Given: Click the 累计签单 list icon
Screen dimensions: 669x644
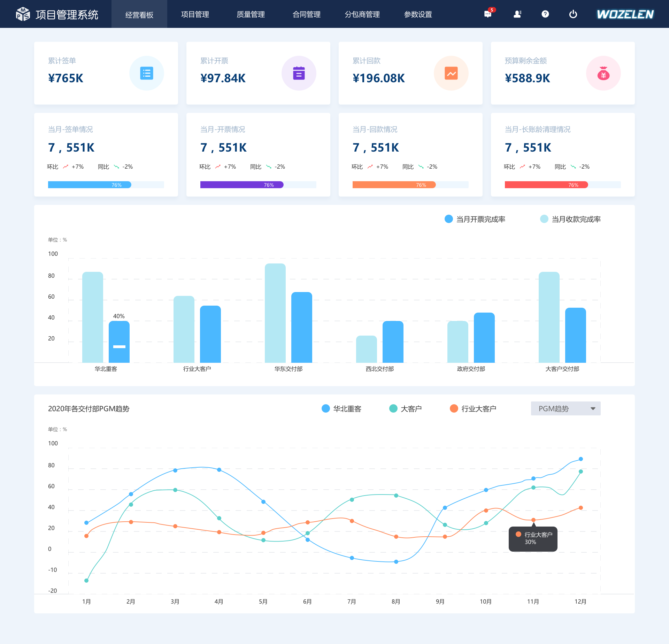Looking at the screenshot, I should [x=147, y=73].
